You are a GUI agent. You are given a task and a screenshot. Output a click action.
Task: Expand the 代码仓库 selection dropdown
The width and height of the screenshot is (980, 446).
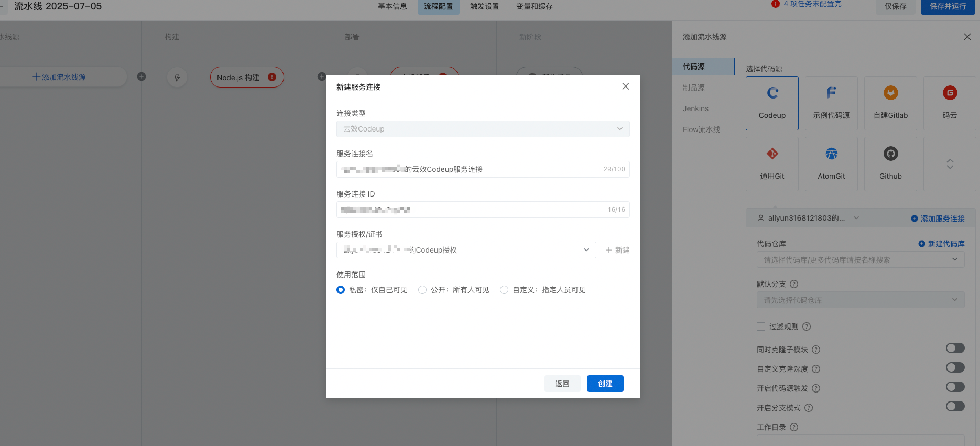click(860, 260)
